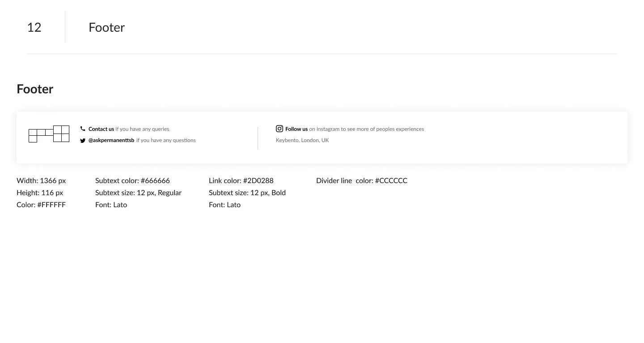Click 'on instagram to see more of peoples experiences'
Screen dimensions: 644x343
tap(367, 129)
